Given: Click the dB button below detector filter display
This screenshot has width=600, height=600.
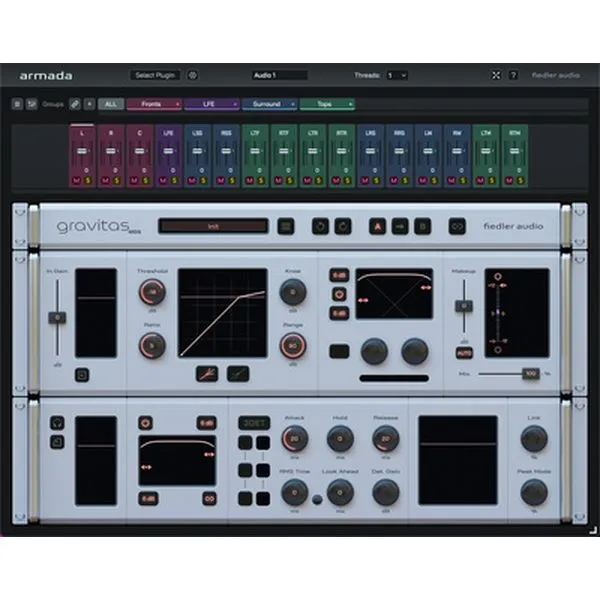Looking at the screenshot, I should (x=148, y=499).
